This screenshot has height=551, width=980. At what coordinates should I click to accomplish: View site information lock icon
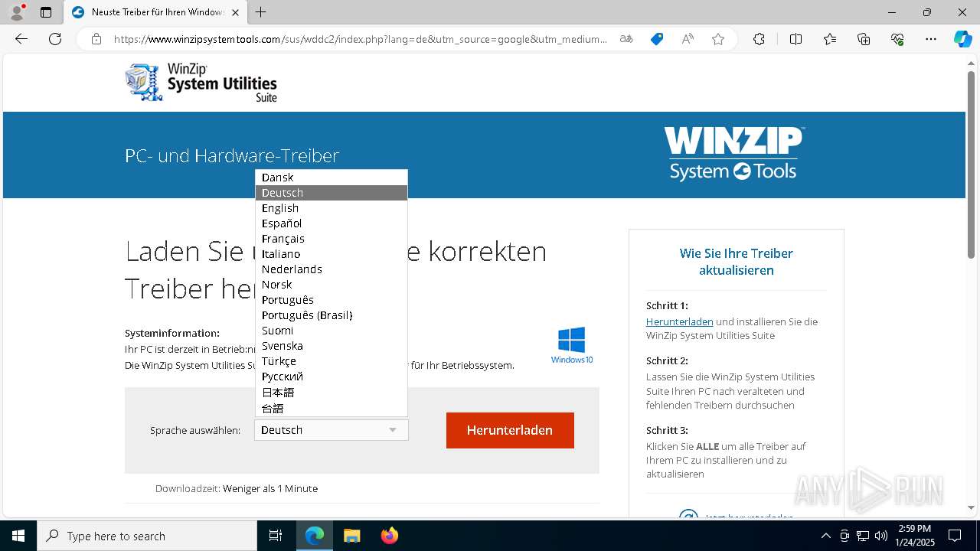click(96, 39)
